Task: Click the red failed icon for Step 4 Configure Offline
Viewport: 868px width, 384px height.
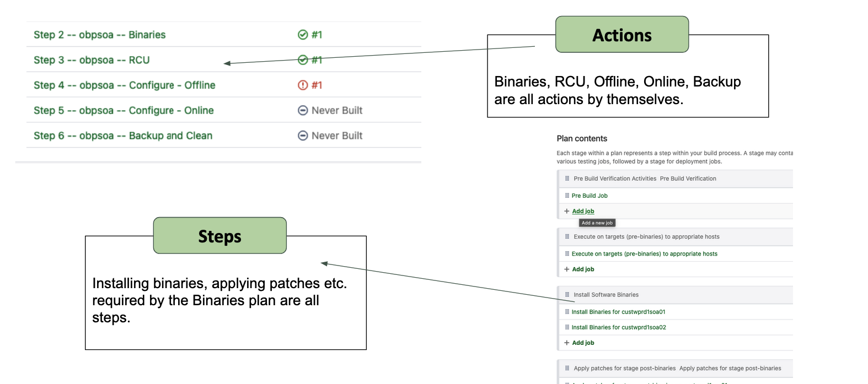Action: coord(303,85)
